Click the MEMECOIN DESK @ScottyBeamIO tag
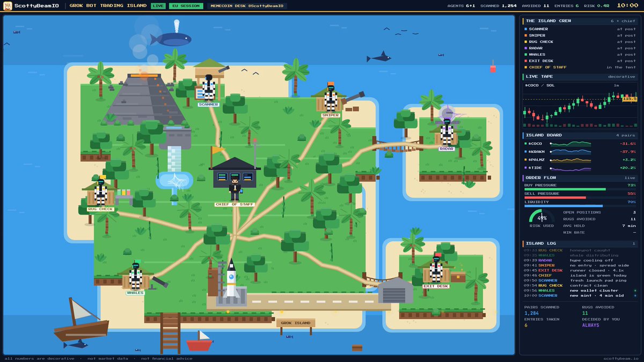 coord(247,6)
